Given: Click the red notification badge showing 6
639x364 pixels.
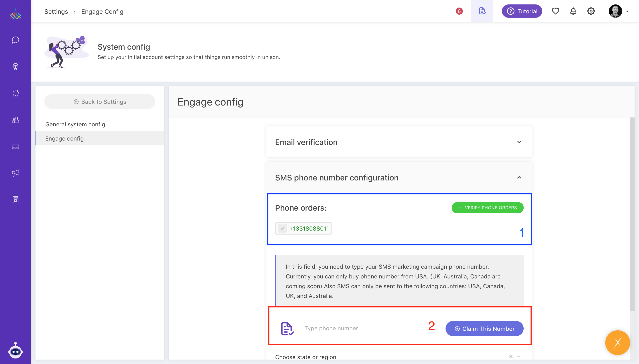Looking at the screenshot, I should tap(459, 11).
